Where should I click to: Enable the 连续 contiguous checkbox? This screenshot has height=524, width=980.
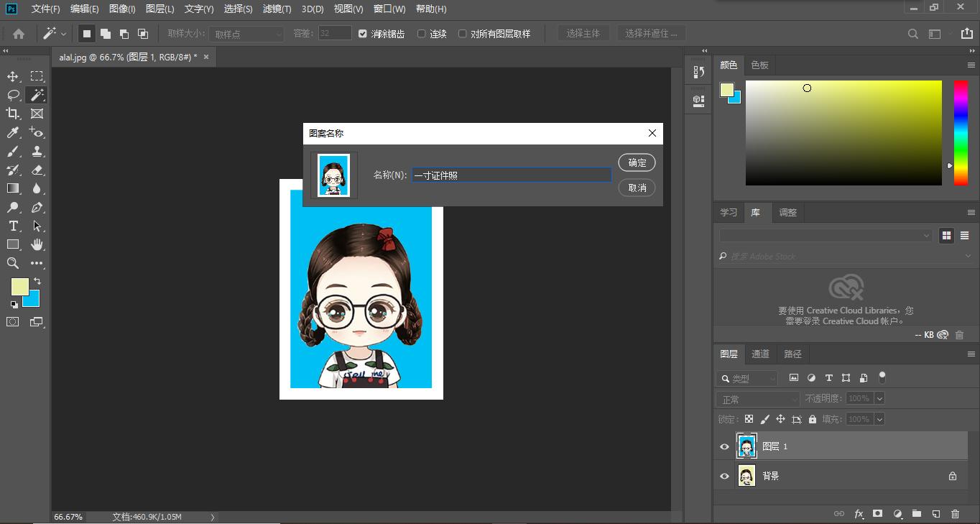coord(422,34)
